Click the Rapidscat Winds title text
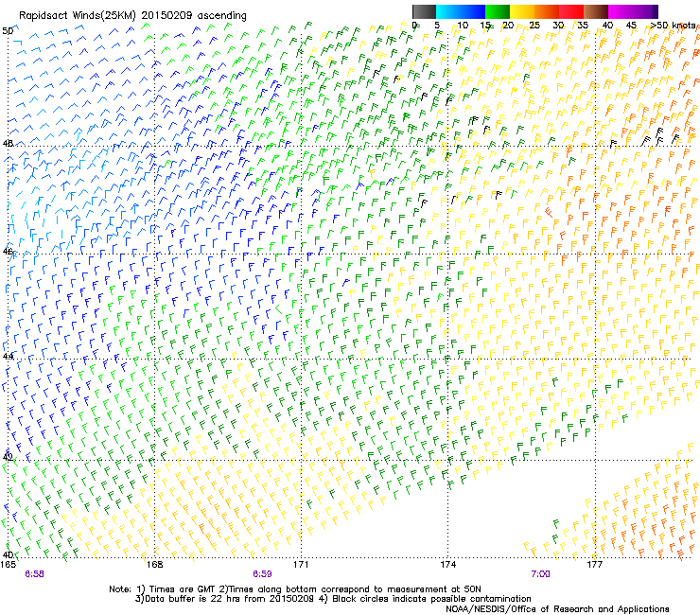Image resolution: width=700 pixels, height=615 pixels. coord(132,16)
